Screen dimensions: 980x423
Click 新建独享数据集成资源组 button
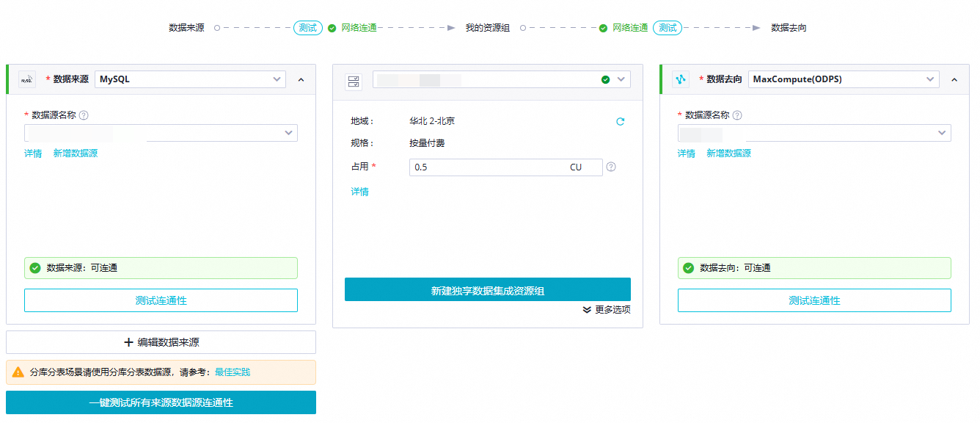488,289
